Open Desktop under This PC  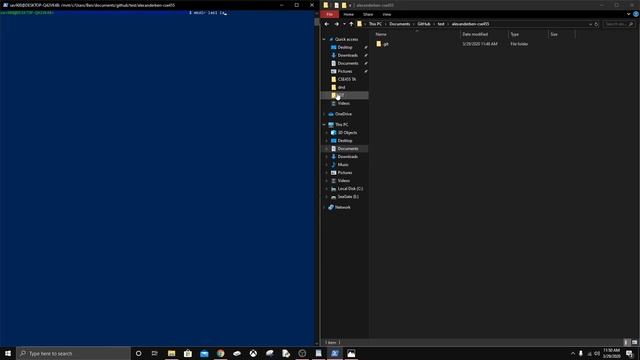(x=345, y=141)
